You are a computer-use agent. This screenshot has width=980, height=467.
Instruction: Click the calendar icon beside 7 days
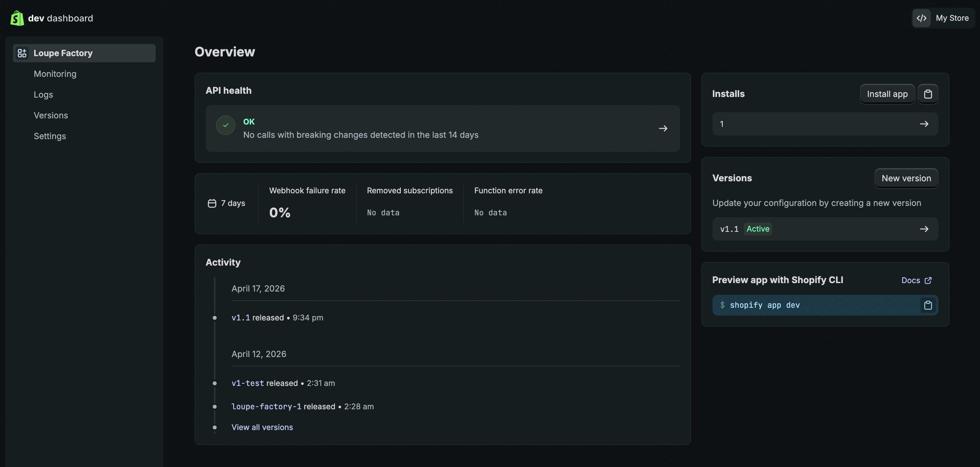click(212, 204)
